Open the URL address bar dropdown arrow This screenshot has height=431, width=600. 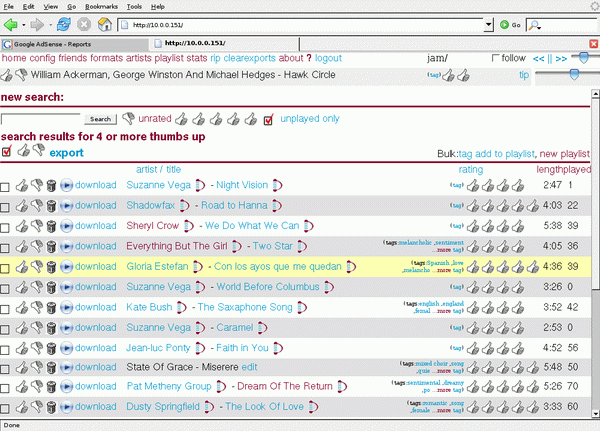(x=488, y=25)
